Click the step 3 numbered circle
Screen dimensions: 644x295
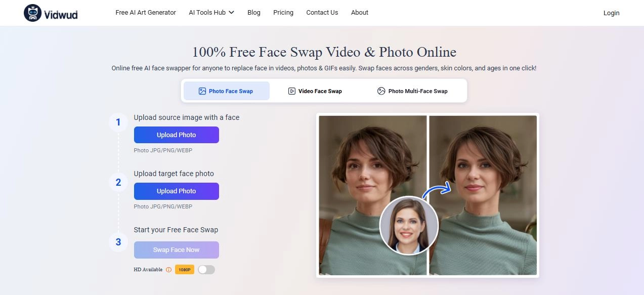click(x=118, y=242)
